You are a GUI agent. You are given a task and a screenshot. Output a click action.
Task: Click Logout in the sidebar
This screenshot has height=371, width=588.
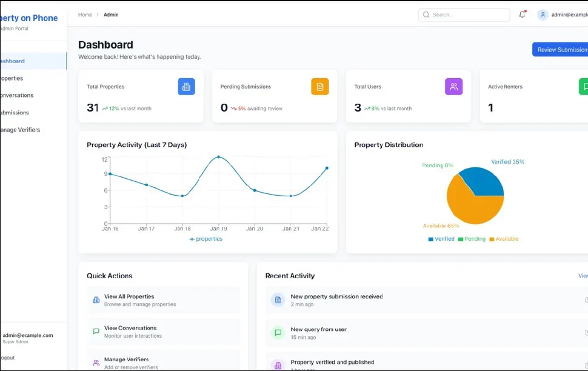tap(7, 358)
